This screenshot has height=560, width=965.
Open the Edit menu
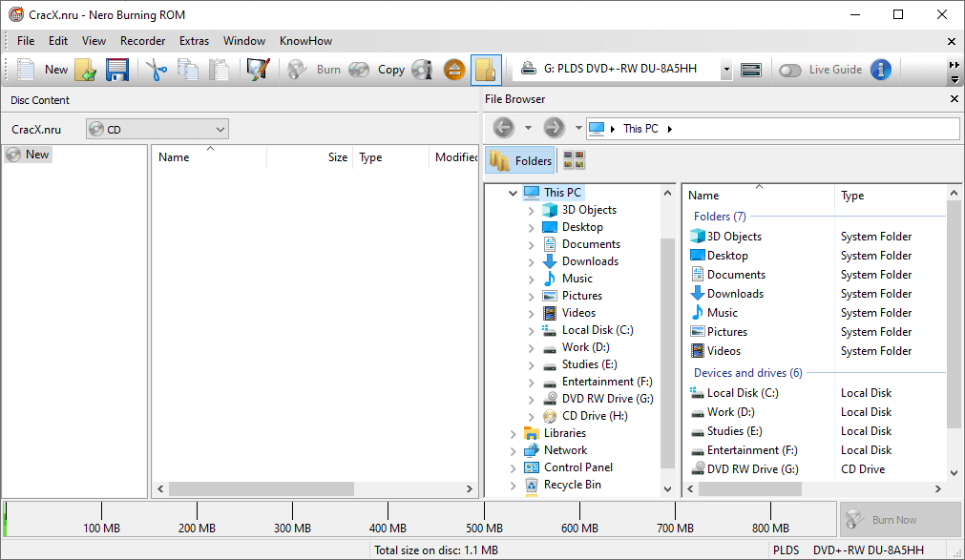click(58, 41)
